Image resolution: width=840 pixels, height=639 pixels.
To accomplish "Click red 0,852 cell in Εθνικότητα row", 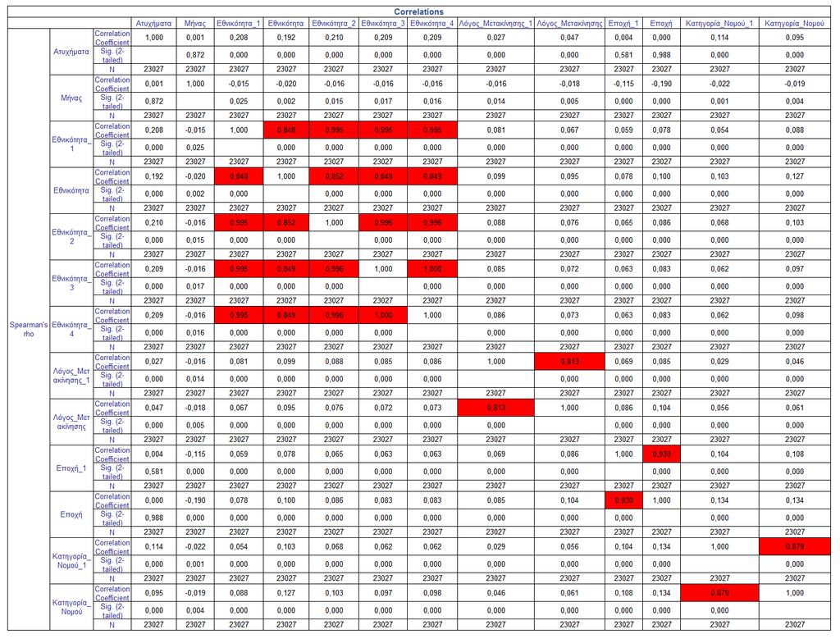I will click(x=334, y=176).
